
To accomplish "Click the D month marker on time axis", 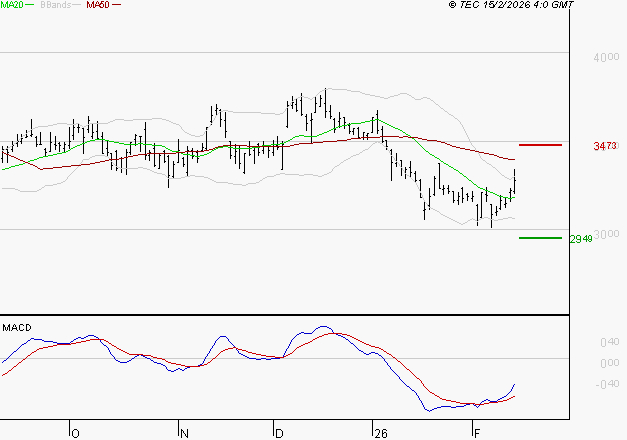I will coord(279,433).
